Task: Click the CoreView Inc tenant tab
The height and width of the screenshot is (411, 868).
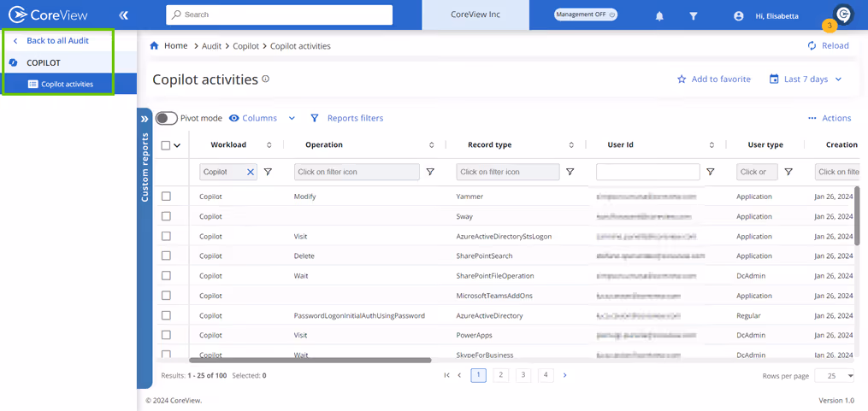Action: pos(475,15)
